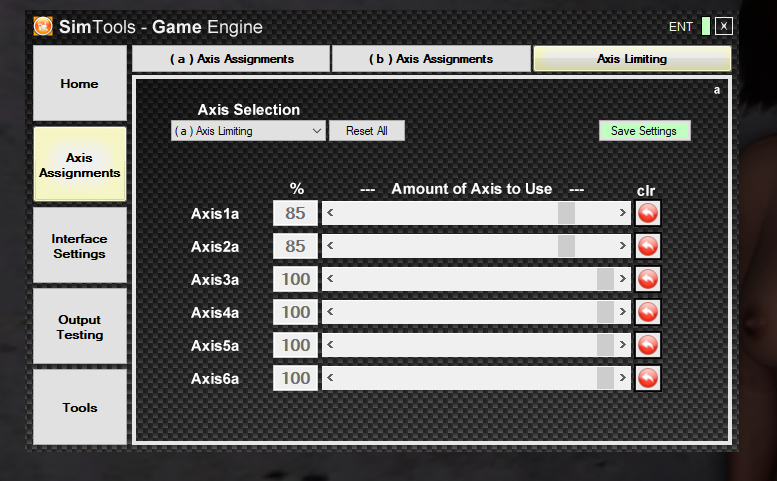Image resolution: width=777 pixels, height=481 pixels.
Task: Increase Axis4a with the right arrow
Action: click(x=622, y=312)
